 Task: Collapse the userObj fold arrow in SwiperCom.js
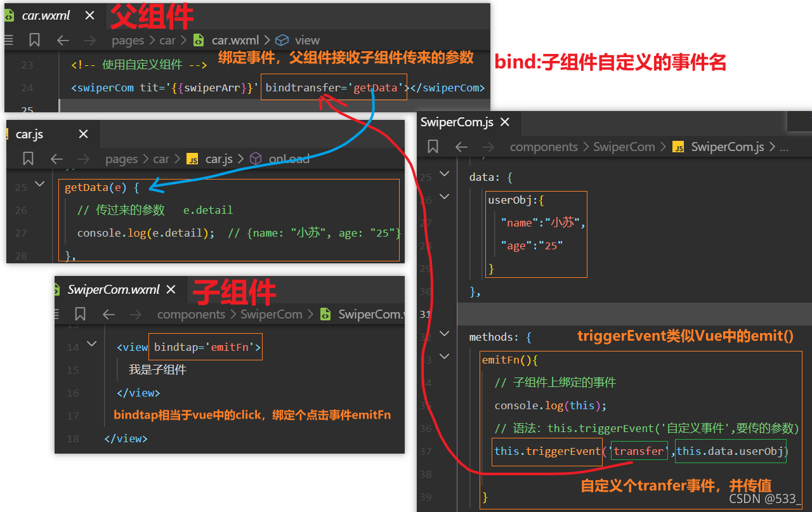point(445,196)
